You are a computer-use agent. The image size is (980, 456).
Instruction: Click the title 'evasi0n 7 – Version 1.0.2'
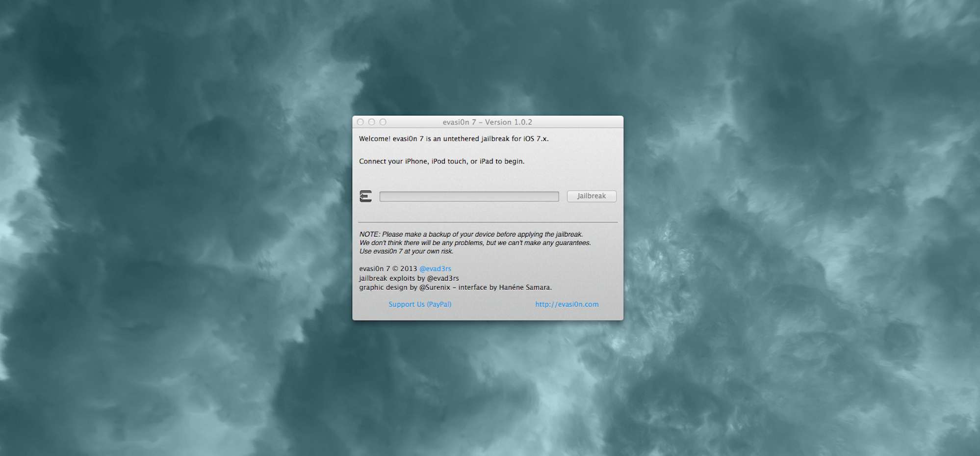click(x=488, y=122)
